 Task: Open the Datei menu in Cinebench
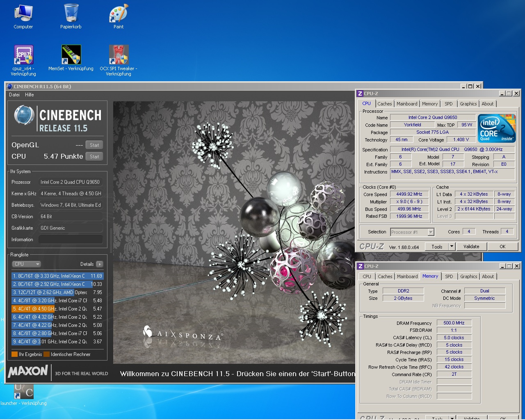(x=14, y=95)
